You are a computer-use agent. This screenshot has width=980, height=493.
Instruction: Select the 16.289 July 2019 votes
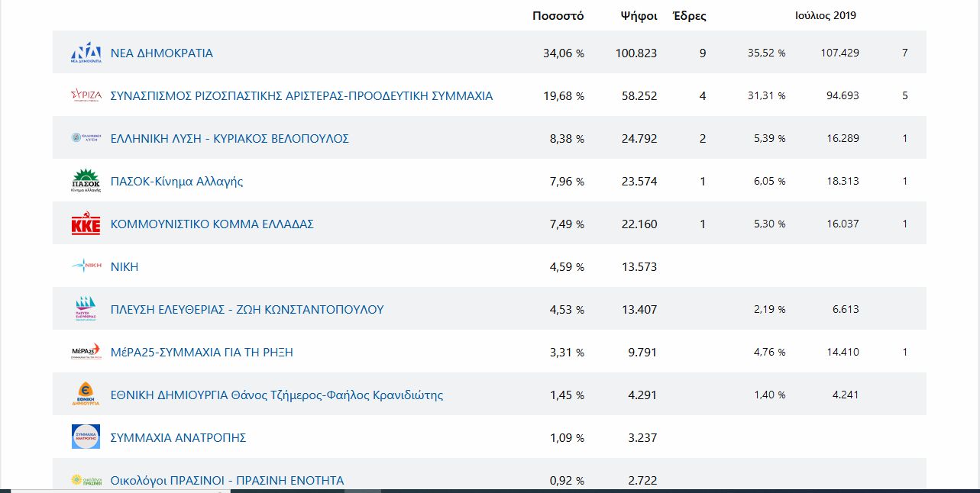click(x=843, y=139)
